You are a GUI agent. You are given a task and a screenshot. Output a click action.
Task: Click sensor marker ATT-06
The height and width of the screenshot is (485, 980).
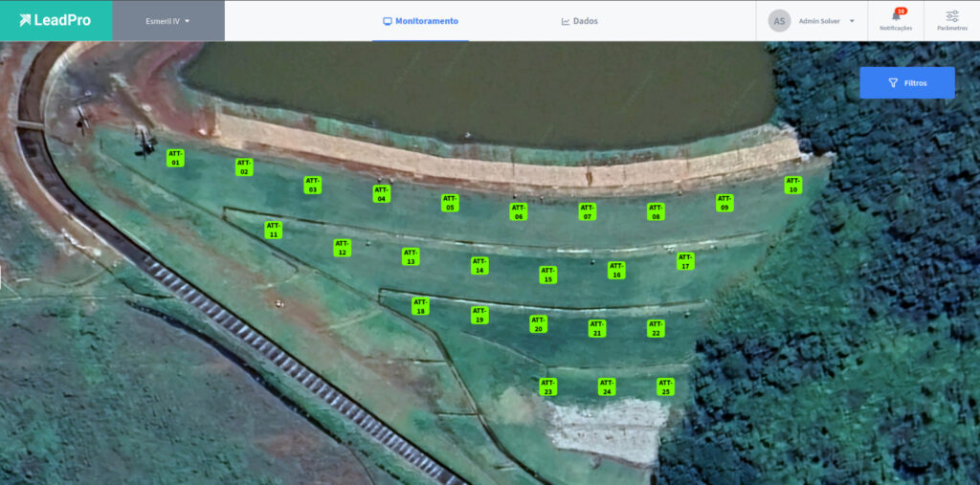click(519, 211)
